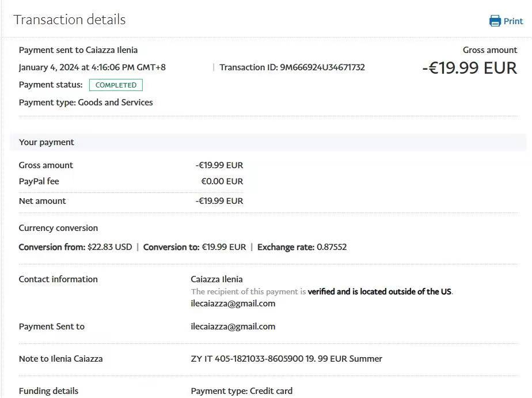
Task: Click the verified and located outside US text
Action: (x=379, y=291)
